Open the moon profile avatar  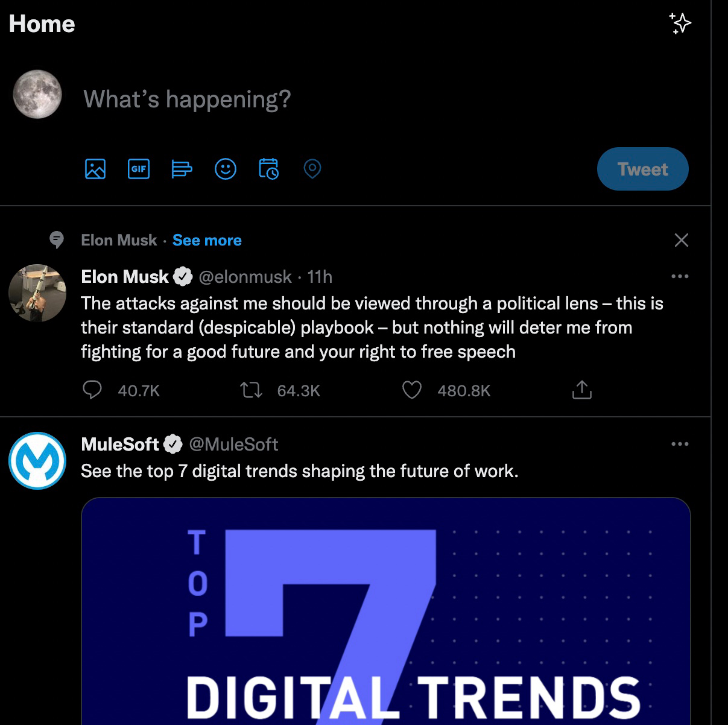[x=37, y=94]
